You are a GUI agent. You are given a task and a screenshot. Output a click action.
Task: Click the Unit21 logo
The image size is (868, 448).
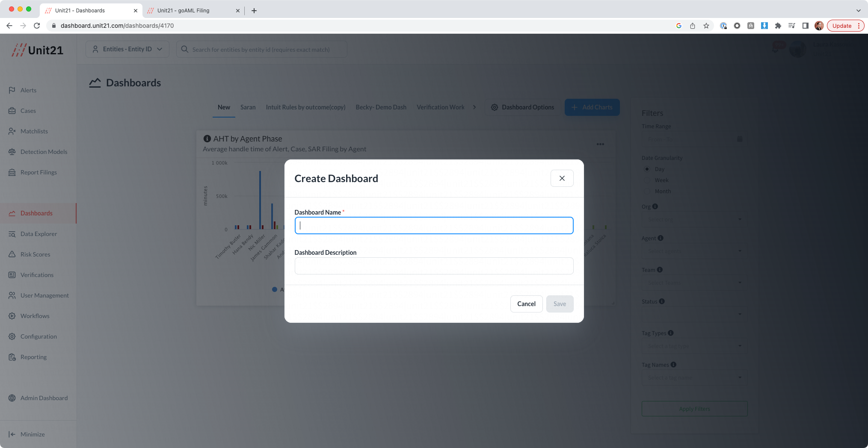point(38,50)
